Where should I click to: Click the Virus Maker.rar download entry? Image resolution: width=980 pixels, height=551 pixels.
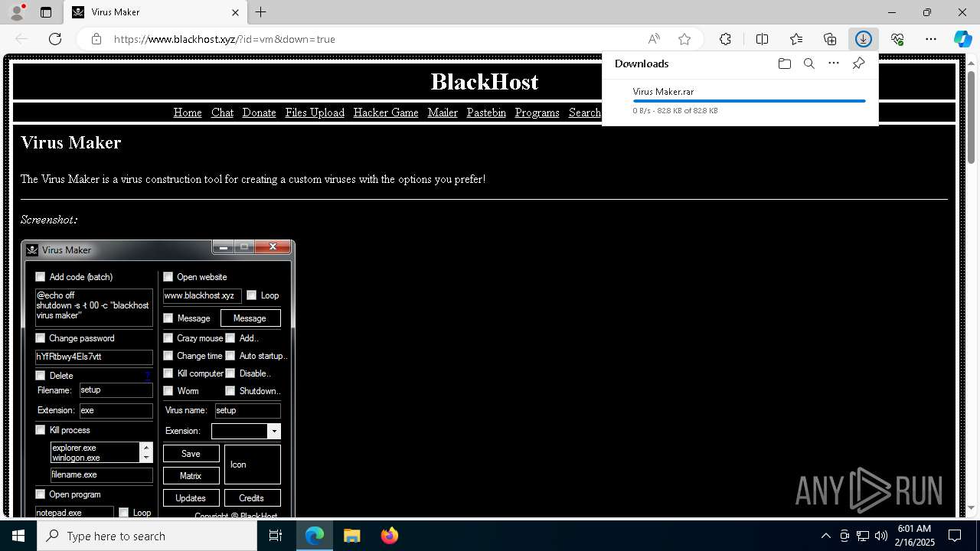740,100
